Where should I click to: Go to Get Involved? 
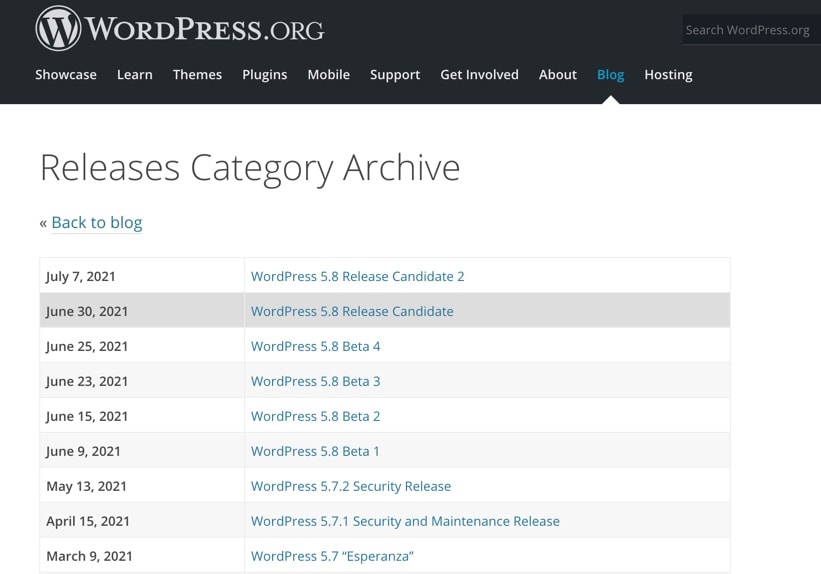pos(479,75)
